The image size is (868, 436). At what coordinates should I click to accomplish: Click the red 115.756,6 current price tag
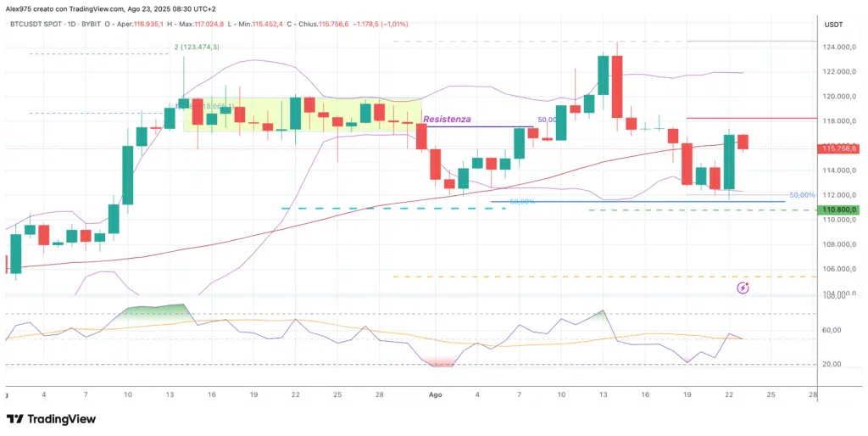(839, 149)
